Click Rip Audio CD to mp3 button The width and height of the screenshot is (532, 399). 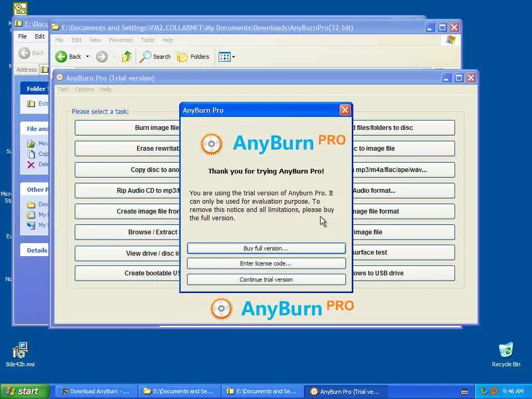pos(127,190)
